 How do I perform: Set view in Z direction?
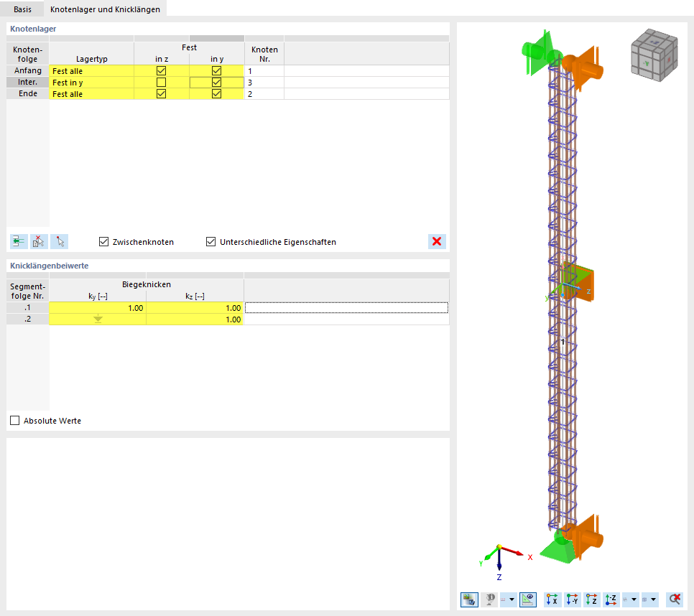point(592,599)
